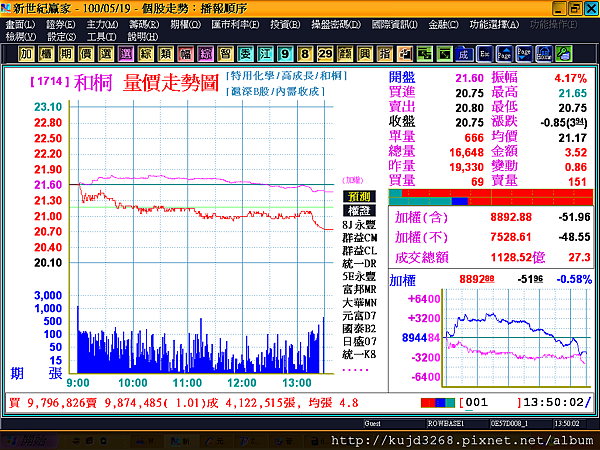600x450 pixels.
Task: Click the yellow 綜 toolbar icon
Action: (x=145, y=54)
